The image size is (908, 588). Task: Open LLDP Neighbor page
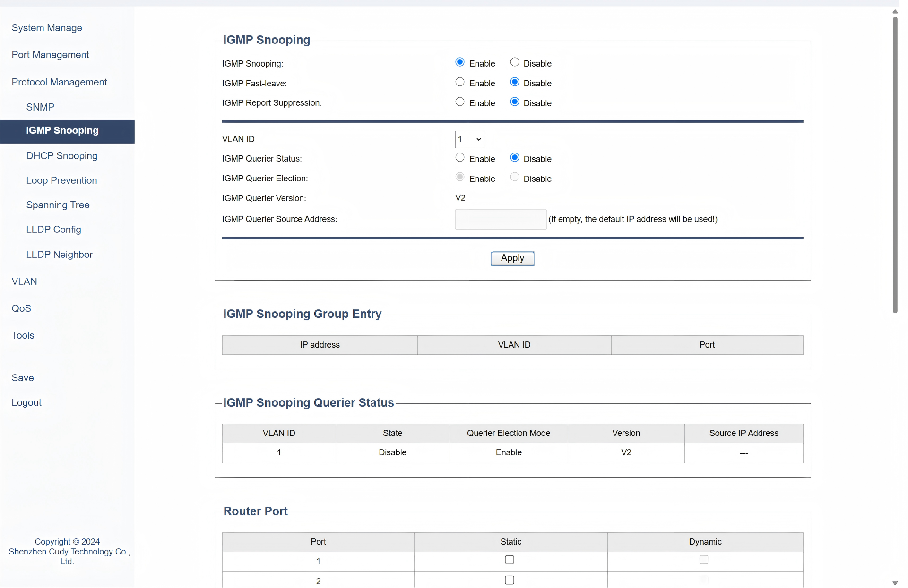tap(59, 255)
